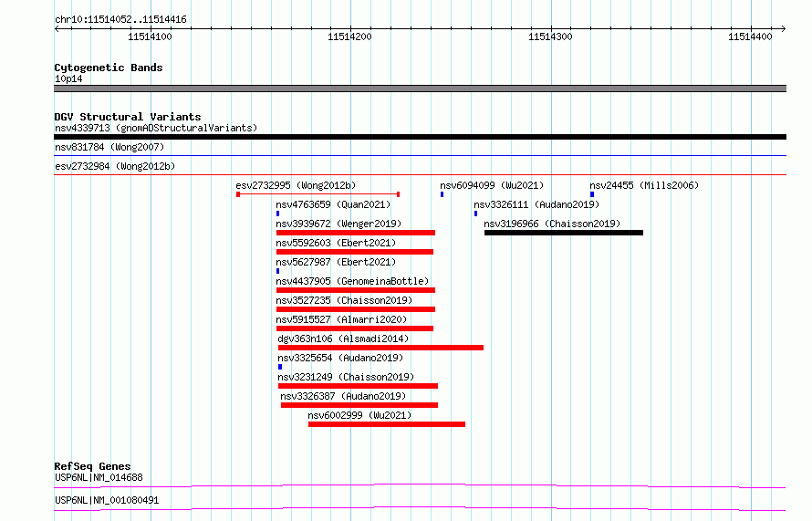Viewport: 812px width, 521px height.
Task: Select the nsv3196966 black variant bar
Action: pyautogui.click(x=564, y=233)
